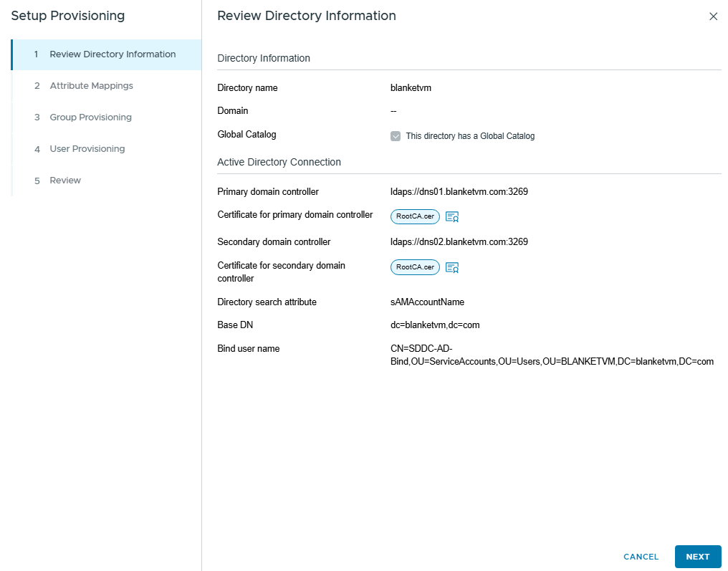The width and height of the screenshot is (728, 571).
Task: View certificate details for primary domain controller
Action: 451,217
